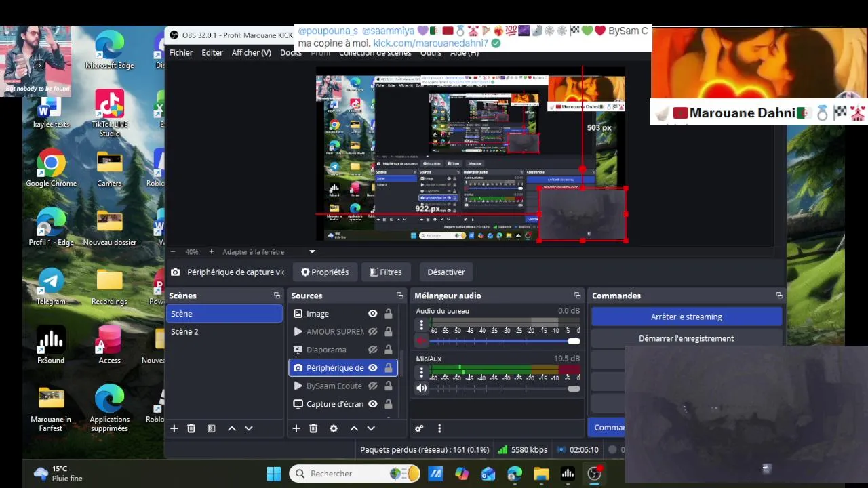
Task: Undock the Sources panel
Action: tap(399, 296)
